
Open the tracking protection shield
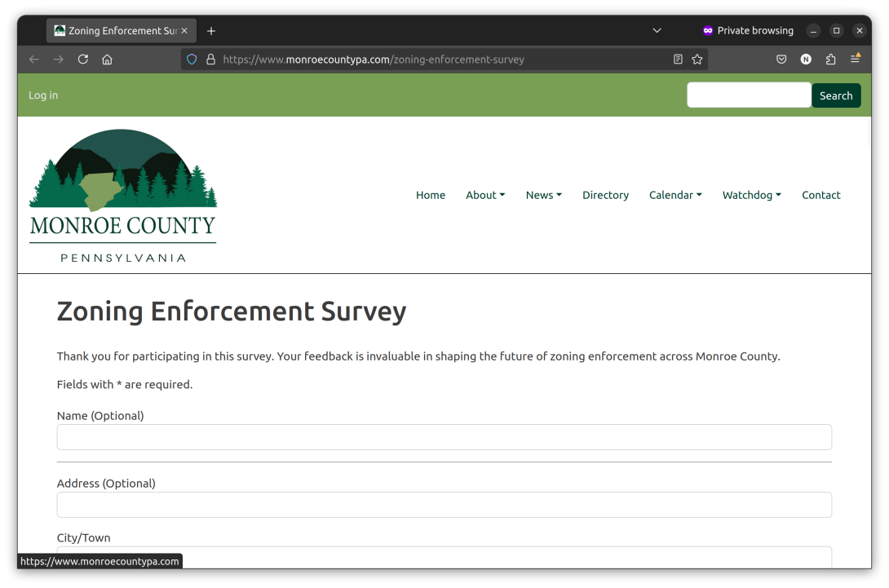click(191, 59)
